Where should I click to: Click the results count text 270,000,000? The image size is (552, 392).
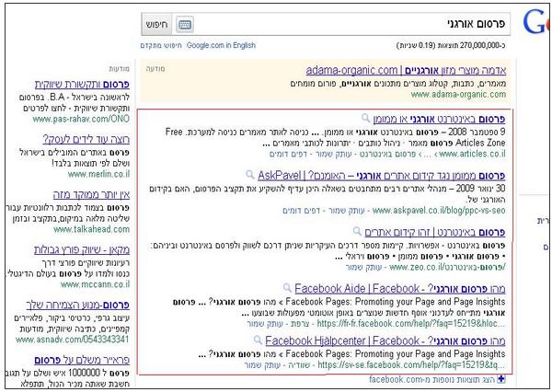451,45
